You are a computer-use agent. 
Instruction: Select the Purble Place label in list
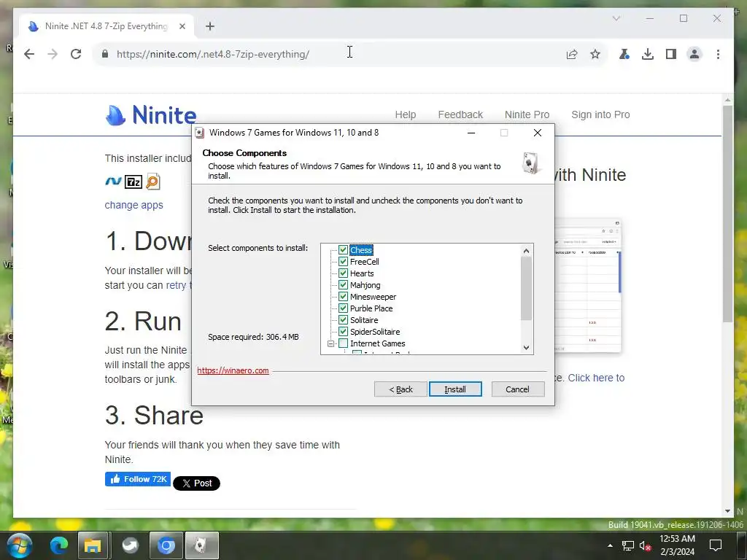pyautogui.click(x=371, y=308)
